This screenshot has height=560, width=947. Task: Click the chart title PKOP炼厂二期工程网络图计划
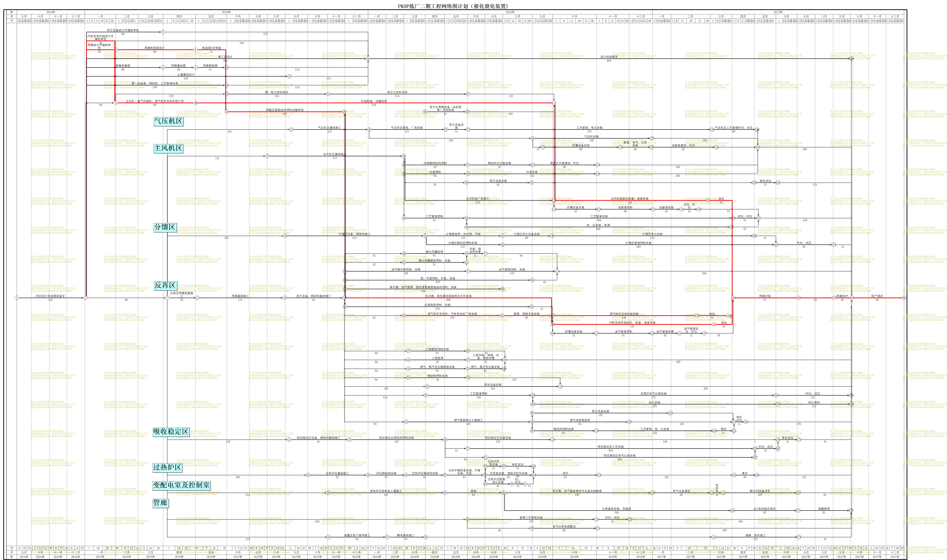click(453, 6)
